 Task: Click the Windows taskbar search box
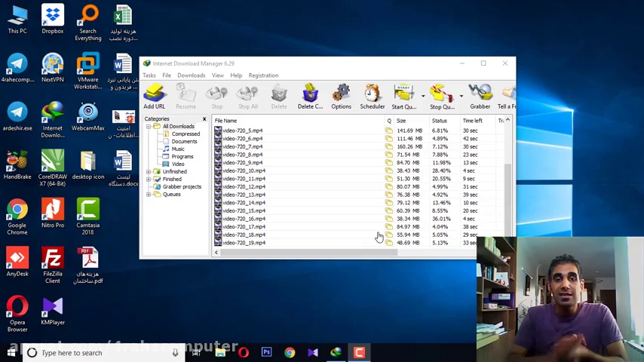[72, 353]
